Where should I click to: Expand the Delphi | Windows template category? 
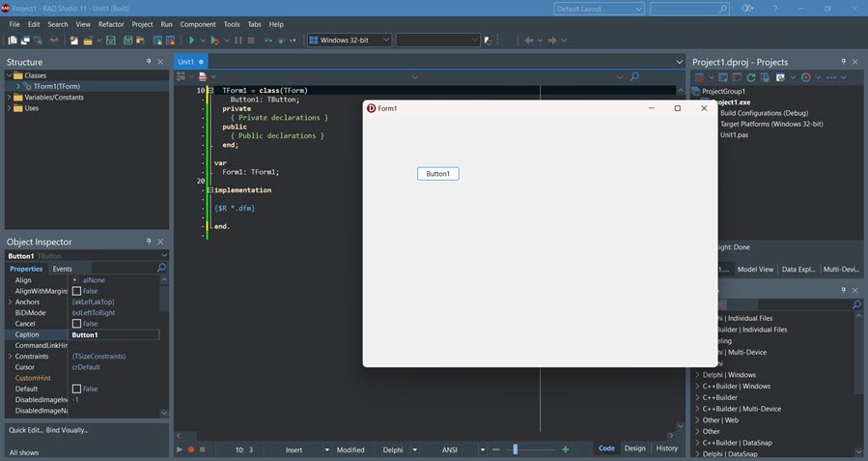click(x=697, y=375)
